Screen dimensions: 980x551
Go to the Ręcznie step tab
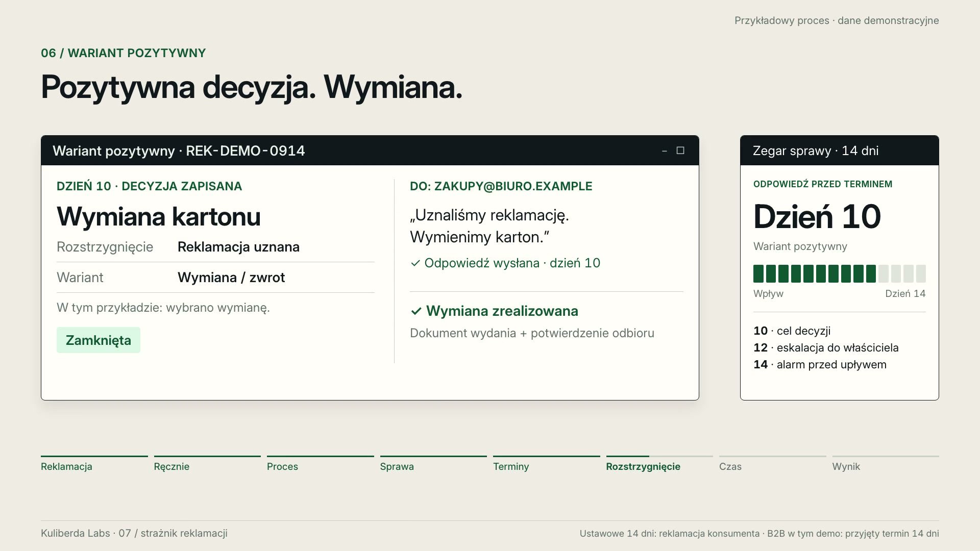(207, 464)
